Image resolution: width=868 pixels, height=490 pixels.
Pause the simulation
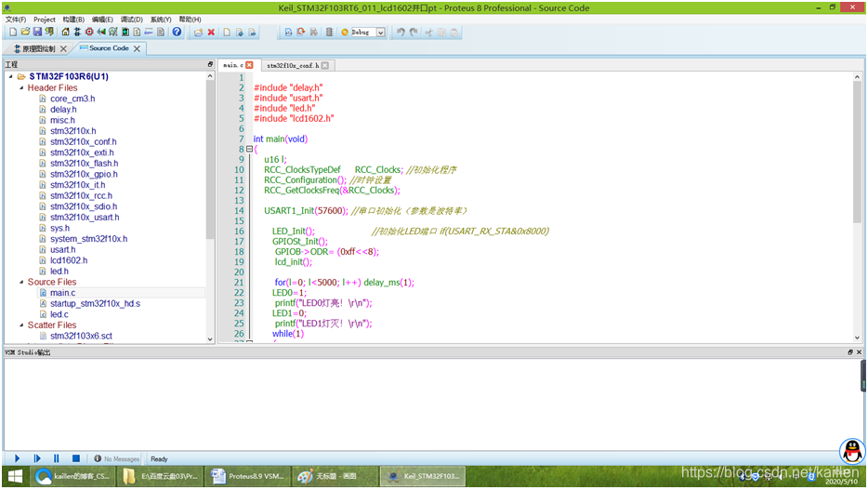56,458
